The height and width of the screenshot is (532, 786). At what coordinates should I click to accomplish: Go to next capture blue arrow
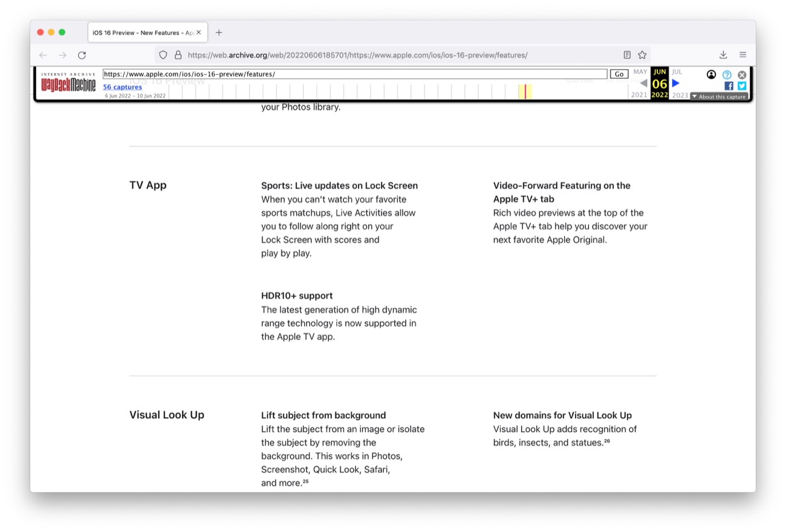676,83
